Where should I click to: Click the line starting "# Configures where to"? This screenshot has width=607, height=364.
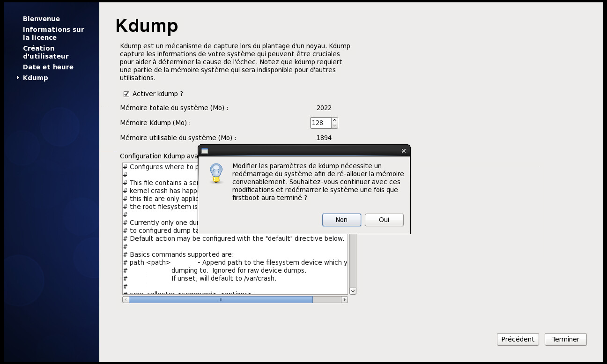click(161, 167)
